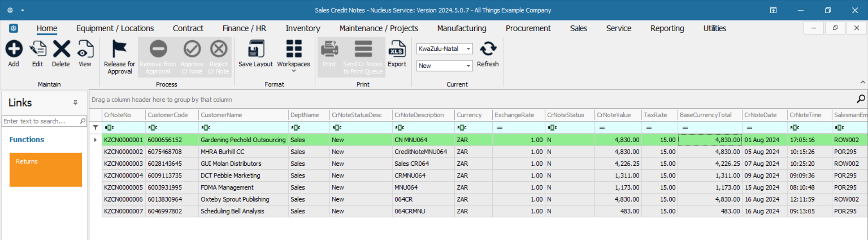Click description Sales CR064 cell
The width and height of the screenshot is (868, 240).
[423, 163]
